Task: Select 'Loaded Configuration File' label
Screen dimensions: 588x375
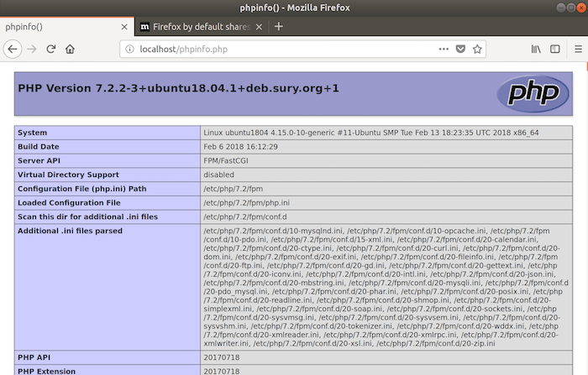Action: tap(69, 203)
